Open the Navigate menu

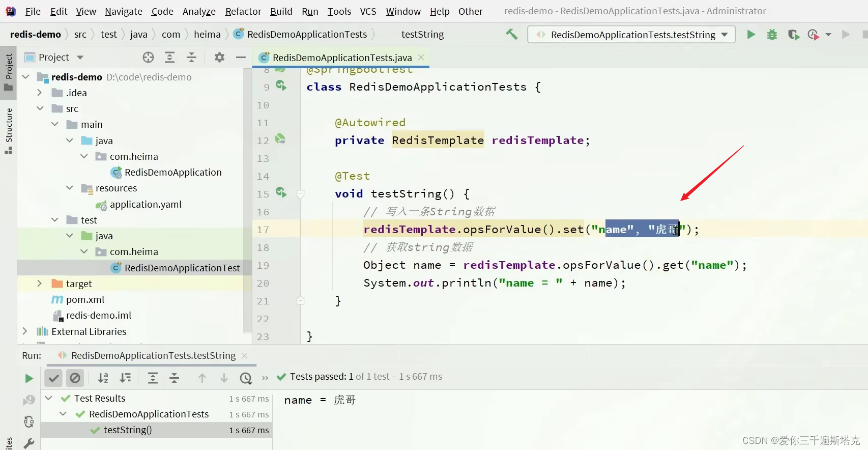(124, 11)
